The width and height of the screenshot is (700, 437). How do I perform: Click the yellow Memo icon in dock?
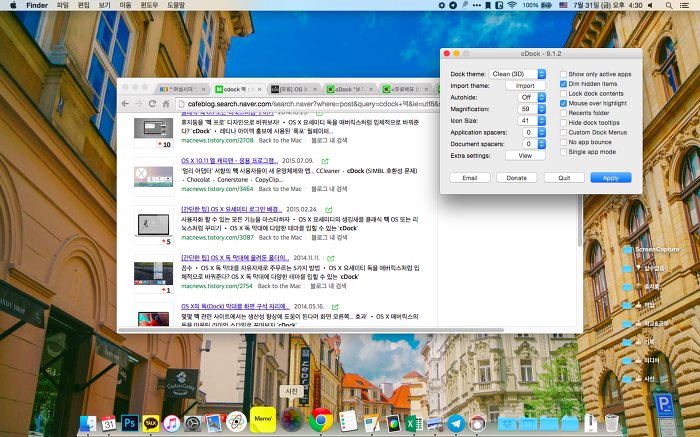point(263,419)
